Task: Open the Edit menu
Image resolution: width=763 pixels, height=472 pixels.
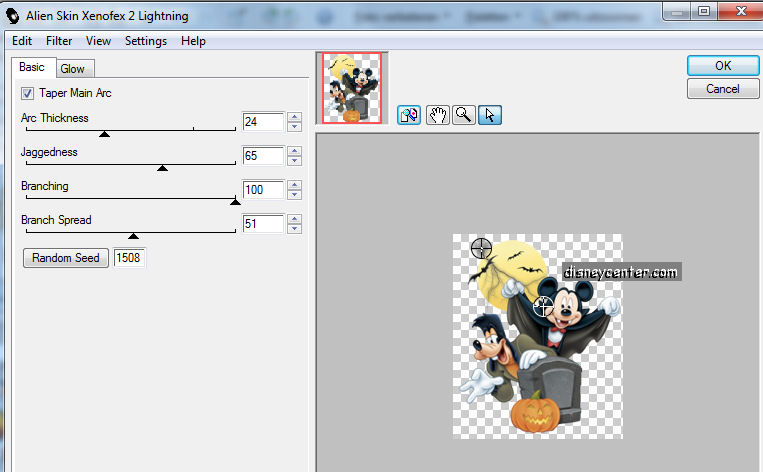Action: 22,41
